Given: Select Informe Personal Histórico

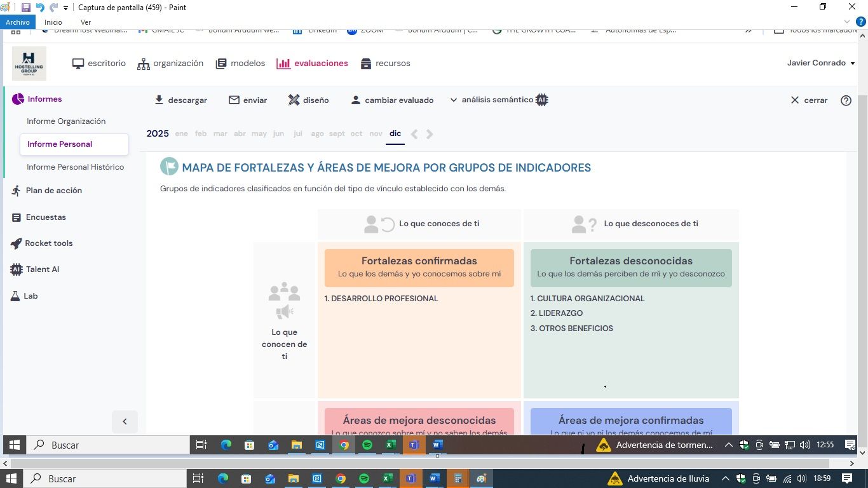Looking at the screenshot, I should point(75,167).
